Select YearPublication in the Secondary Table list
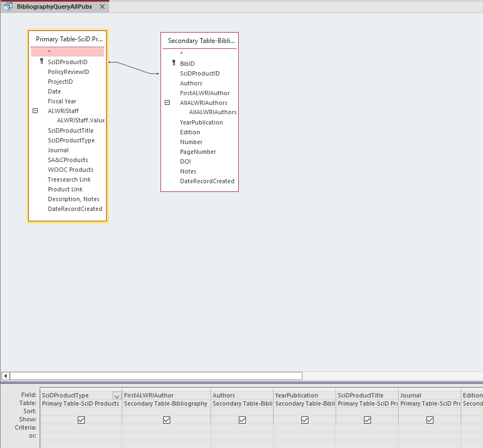This screenshot has width=483, height=448. 201,122
